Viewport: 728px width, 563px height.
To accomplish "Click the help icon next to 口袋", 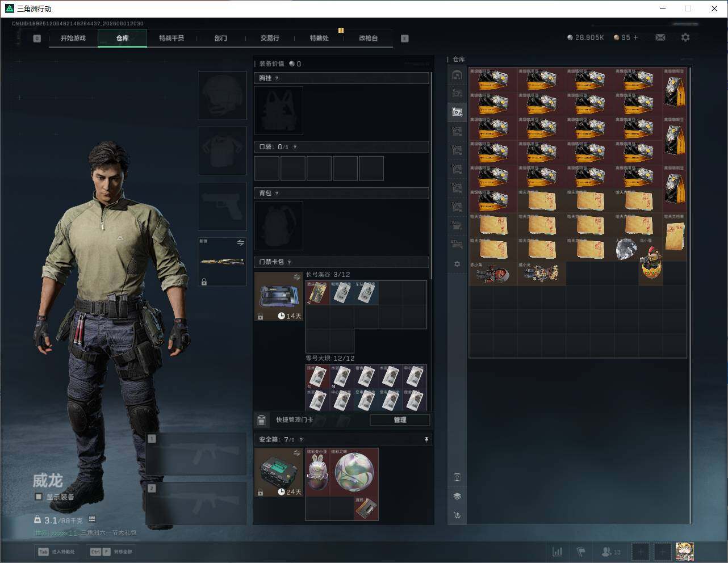I will (294, 147).
